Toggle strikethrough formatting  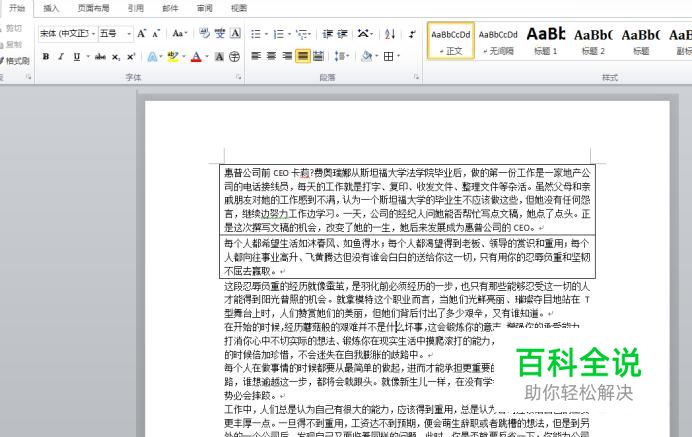(x=100, y=57)
